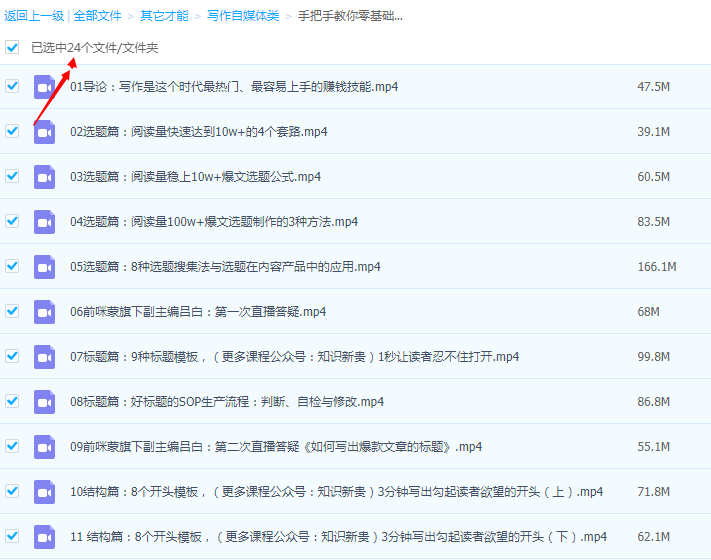711x560 pixels.
Task: Uncheck the 09前咪蒙 second livestream checkbox
Action: [x=12, y=446]
